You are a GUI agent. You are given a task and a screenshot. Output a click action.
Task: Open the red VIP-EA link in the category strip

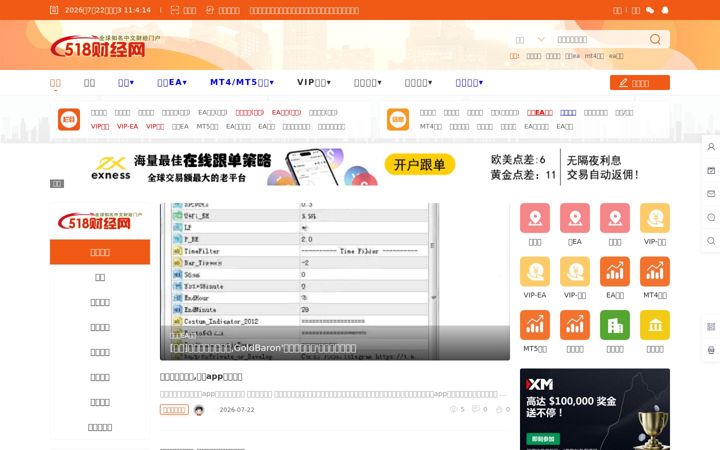point(127,126)
